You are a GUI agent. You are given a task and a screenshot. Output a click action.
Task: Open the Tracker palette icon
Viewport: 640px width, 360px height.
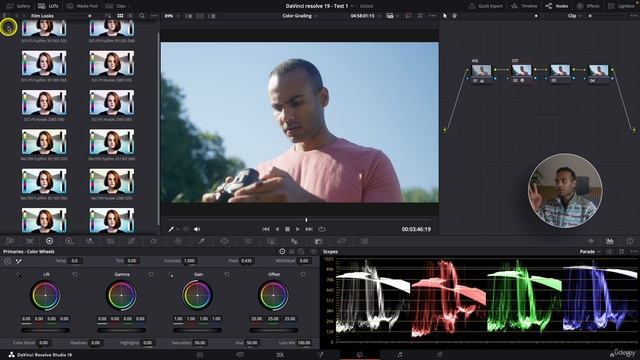(x=248, y=241)
